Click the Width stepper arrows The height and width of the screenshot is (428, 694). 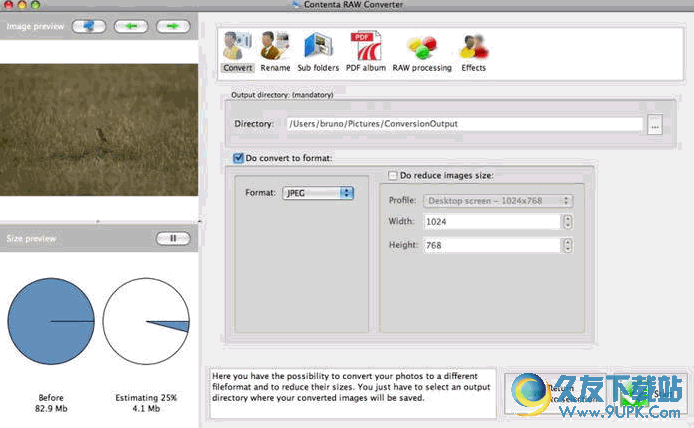(568, 222)
